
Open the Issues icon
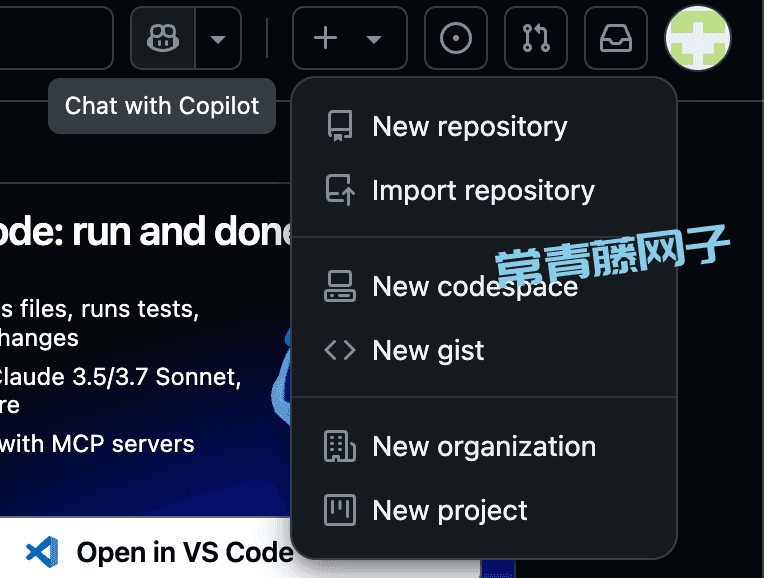[x=456, y=38]
